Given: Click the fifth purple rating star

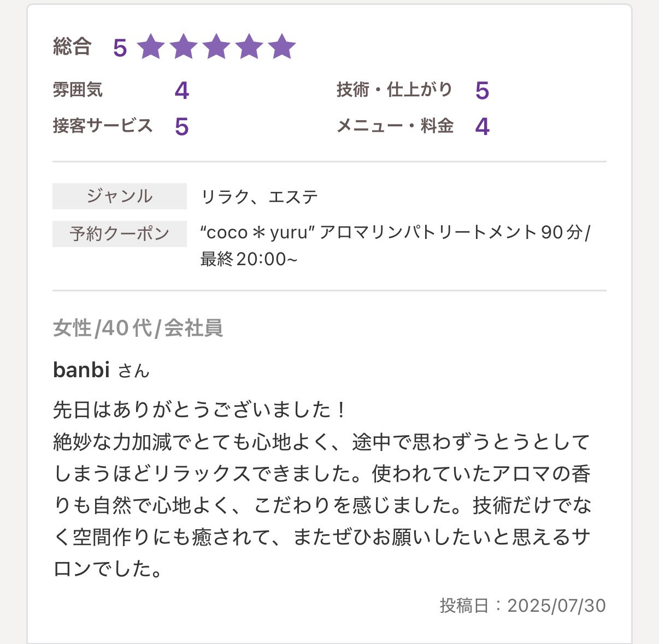Looking at the screenshot, I should tap(282, 47).
